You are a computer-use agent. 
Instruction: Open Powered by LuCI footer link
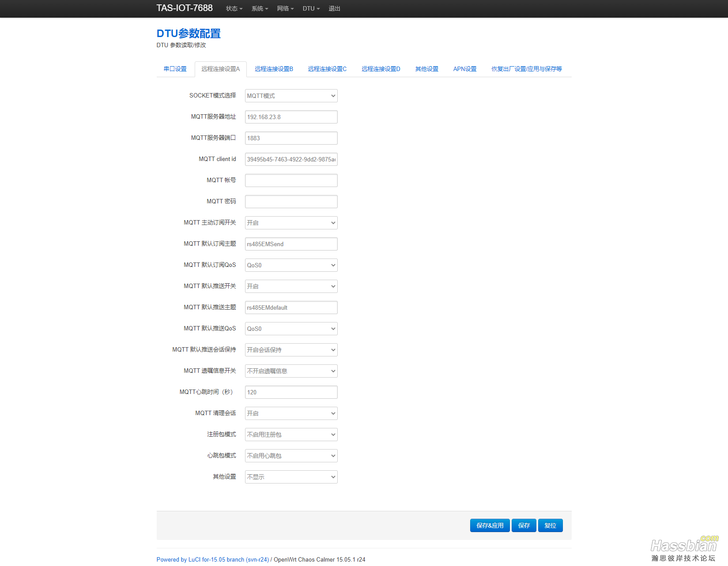[x=213, y=559]
